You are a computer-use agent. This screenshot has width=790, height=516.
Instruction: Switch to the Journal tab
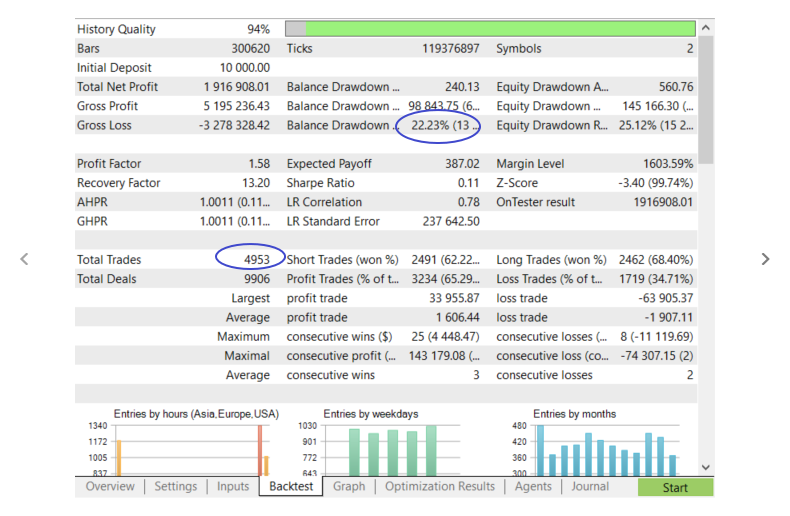pyautogui.click(x=590, y=486)
